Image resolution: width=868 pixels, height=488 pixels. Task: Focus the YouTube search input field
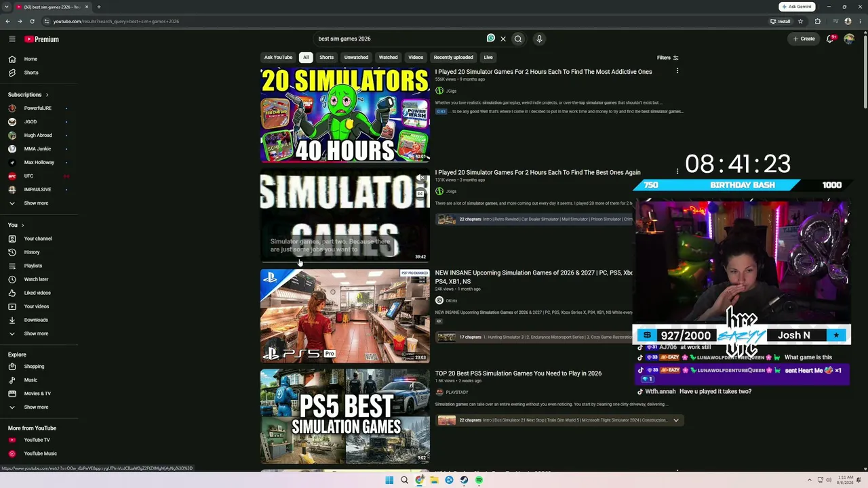pyautogui.click(x=400, y=39)
